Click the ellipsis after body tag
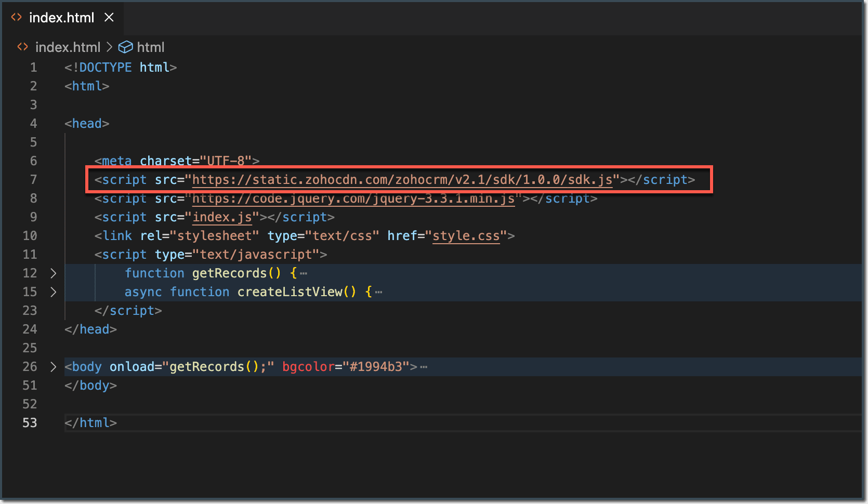This screenshot has height=504, width=868. (x=424, y=367)
